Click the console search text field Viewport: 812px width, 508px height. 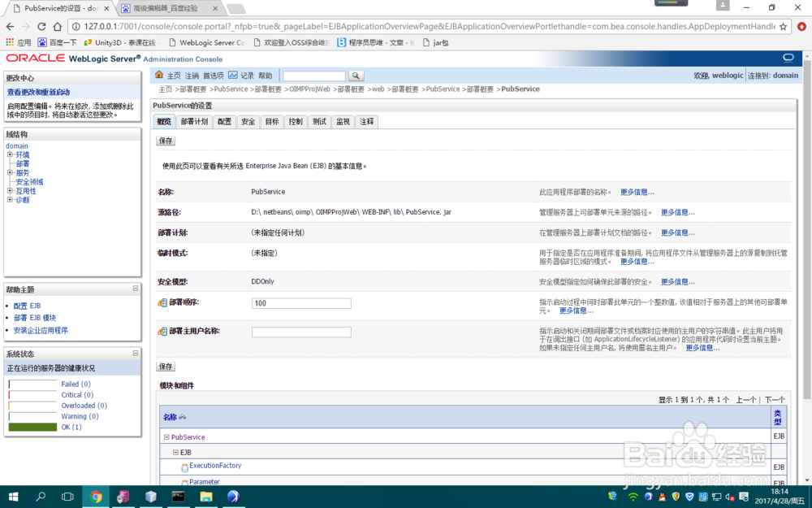pos(314,76)
